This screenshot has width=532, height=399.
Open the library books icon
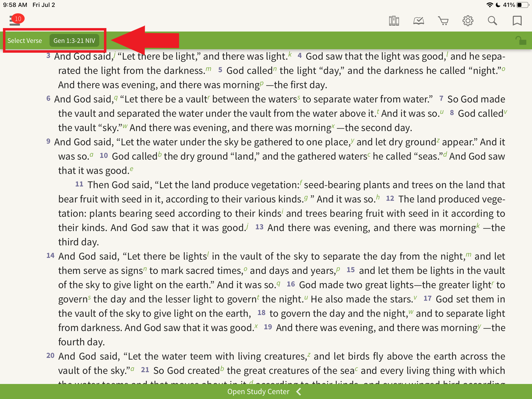click(394, 21)
